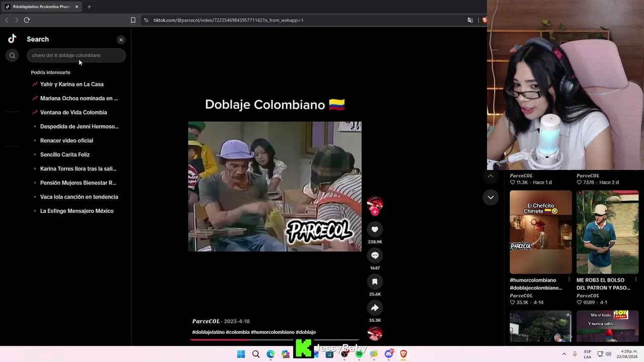Image resolution: width=644 pixels, height=362 pixels.
Task: Open the volume control in the system tray
Action: click(608, 354)
